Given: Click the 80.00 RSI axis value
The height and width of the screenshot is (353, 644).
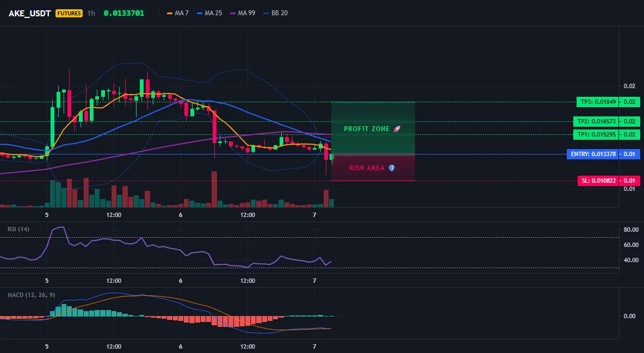Looking at the screenshot, I should (x=631, y=230).
